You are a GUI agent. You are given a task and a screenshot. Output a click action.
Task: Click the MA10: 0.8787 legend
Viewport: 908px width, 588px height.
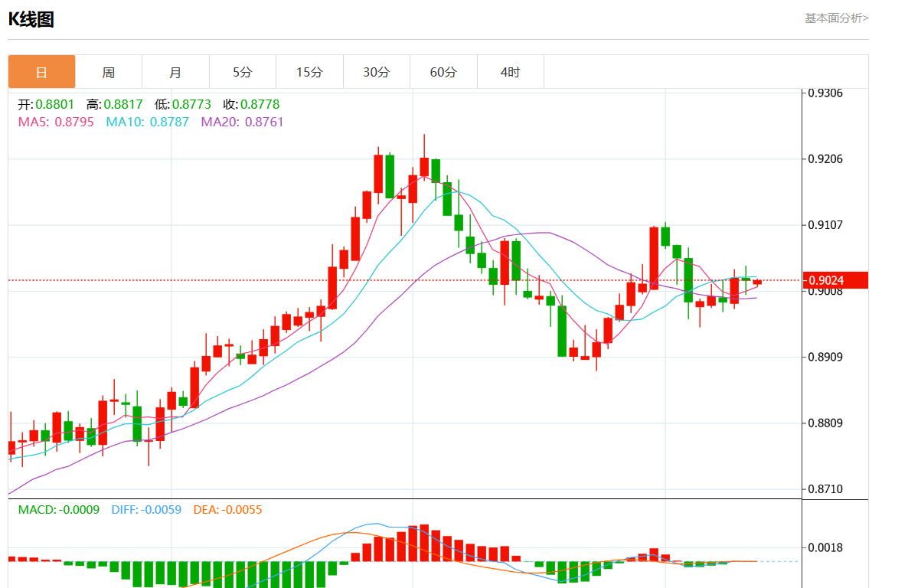click(x=147, y=122)
